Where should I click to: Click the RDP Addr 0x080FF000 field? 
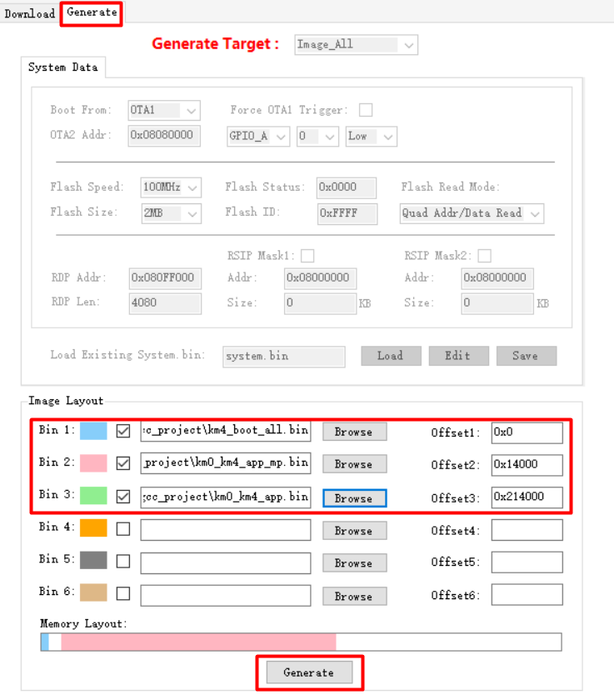[x=165, y=278]
